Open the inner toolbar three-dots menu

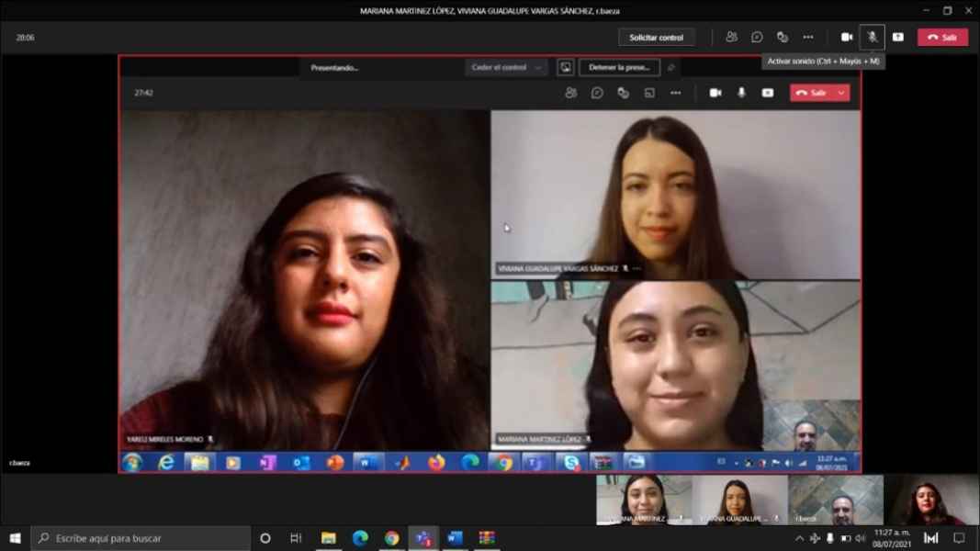point(676,93)
